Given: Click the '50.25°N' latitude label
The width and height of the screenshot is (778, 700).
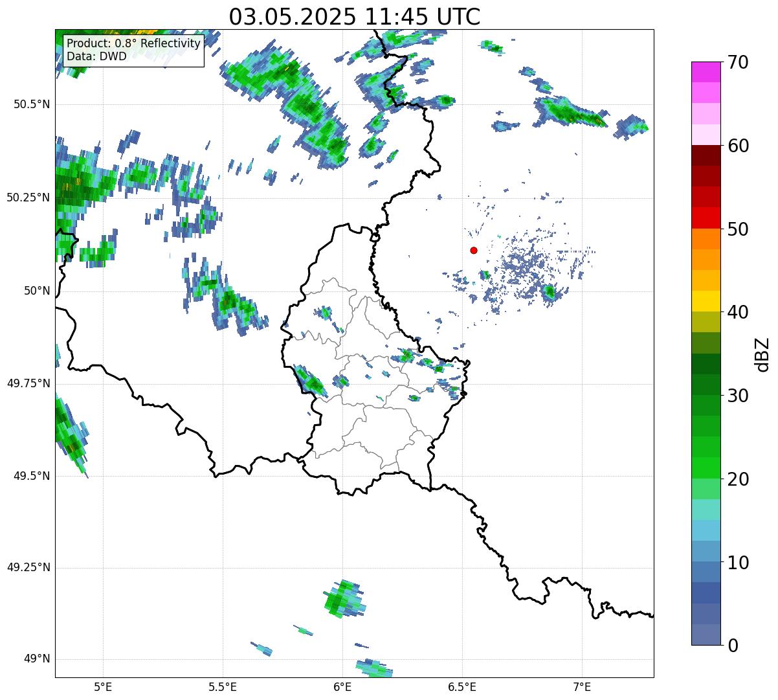Looking at the screenshot, I should point(28,198).
